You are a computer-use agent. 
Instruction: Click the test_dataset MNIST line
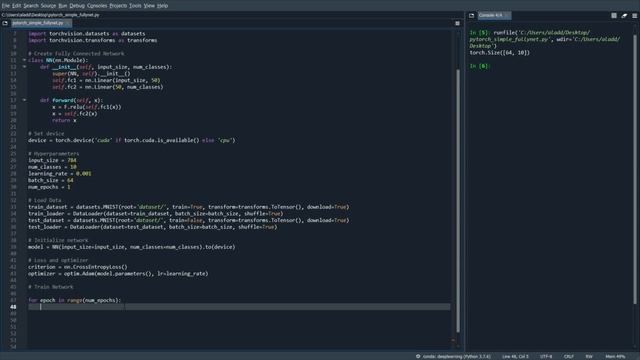(x=189, y=220)
